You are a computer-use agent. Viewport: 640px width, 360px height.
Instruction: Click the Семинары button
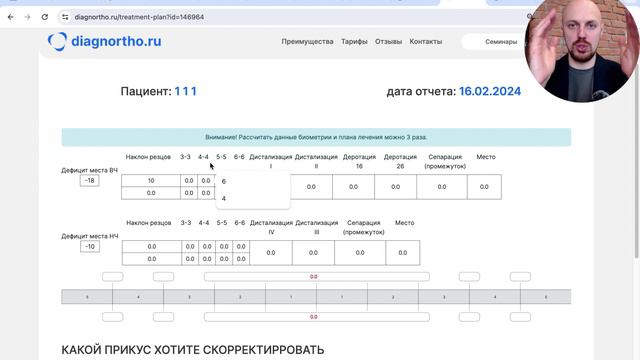tap(501, 42)
